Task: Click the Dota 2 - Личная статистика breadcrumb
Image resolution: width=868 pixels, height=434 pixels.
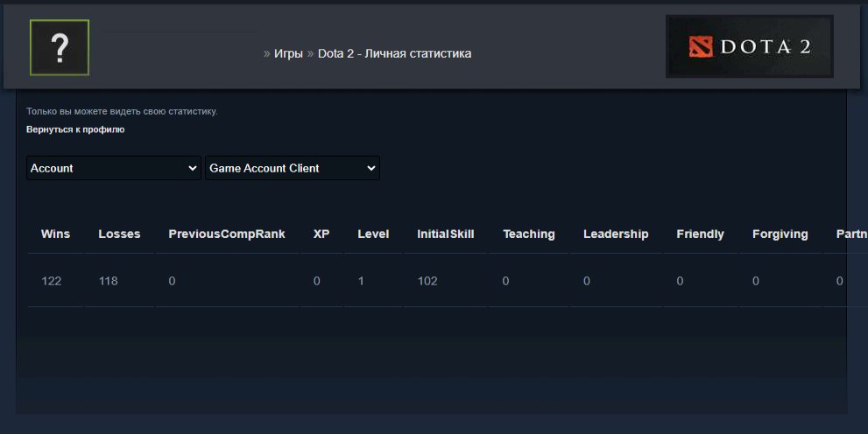Action: point(394,53)
